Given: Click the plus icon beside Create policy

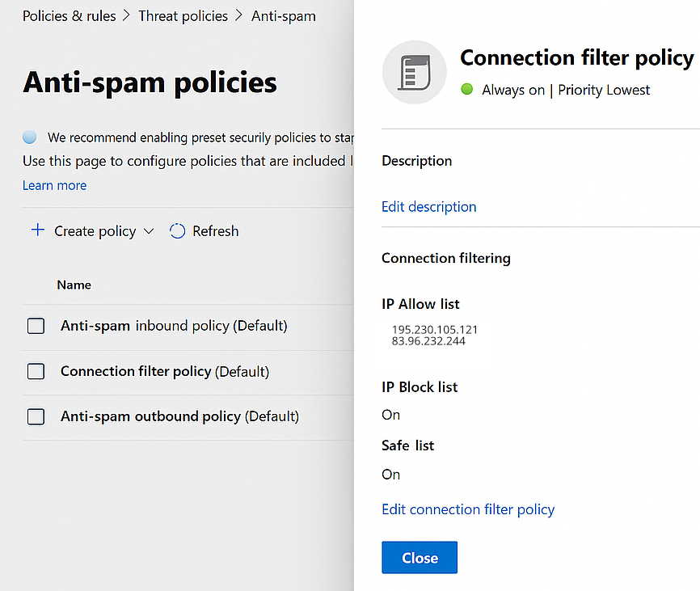Looking at the screenshot, I should [38, 230].
